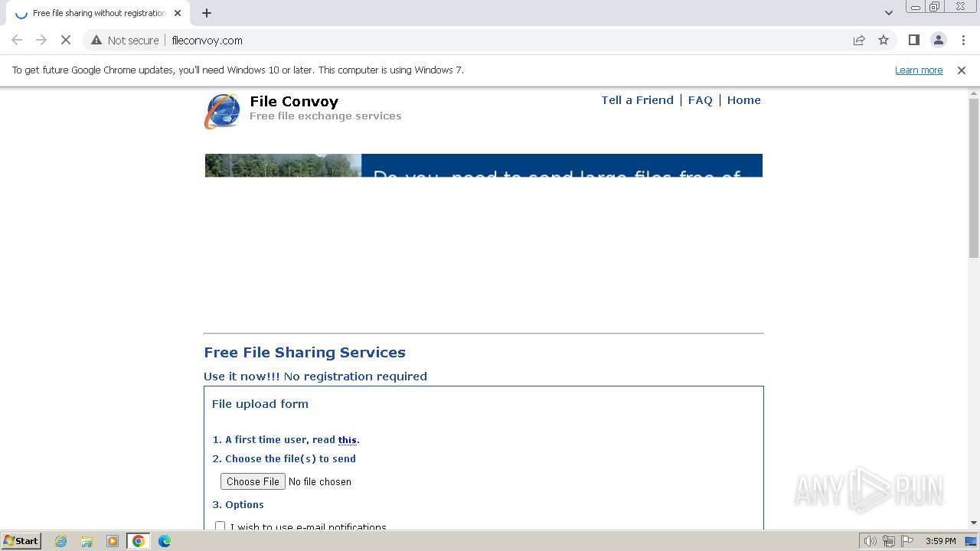Go forward to next page
Image resolution: width=980 pixels, height=551 pixels.
click(41, 40)
